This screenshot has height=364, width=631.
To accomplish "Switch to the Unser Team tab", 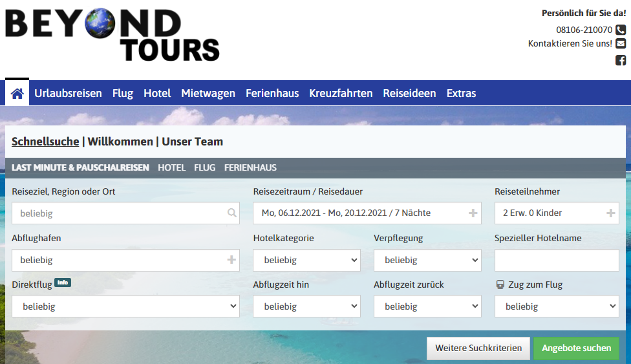I will (193, 142).
